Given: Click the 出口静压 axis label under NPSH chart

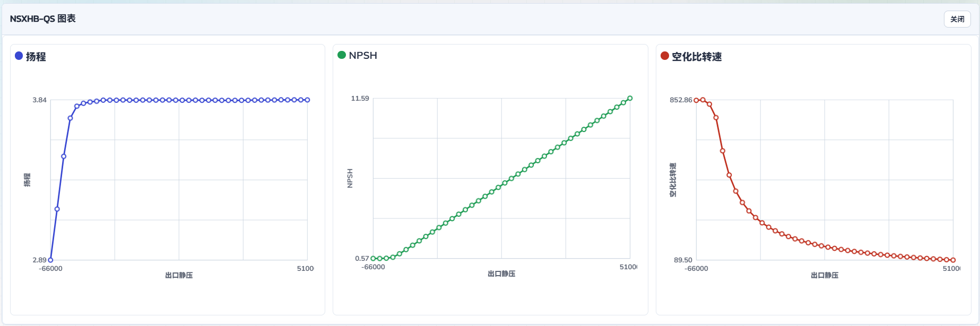Looking at the screenshot, I should (501, 274).
